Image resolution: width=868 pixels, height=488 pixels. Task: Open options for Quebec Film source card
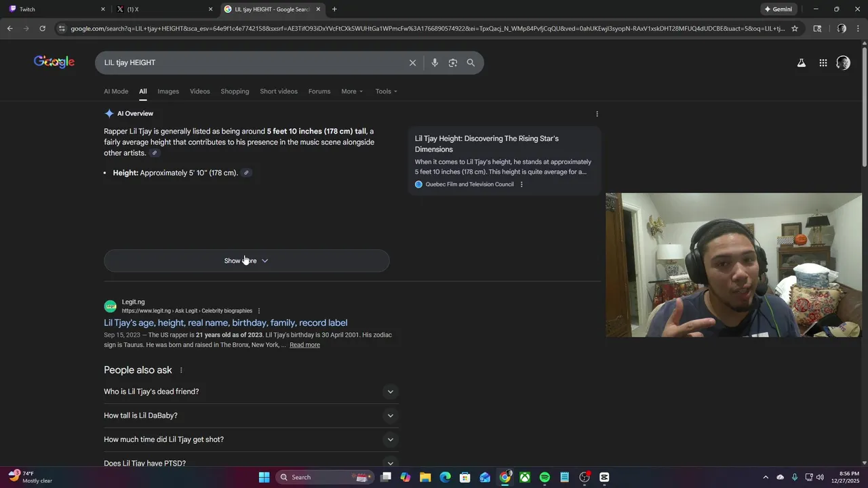tap(521, 184)
